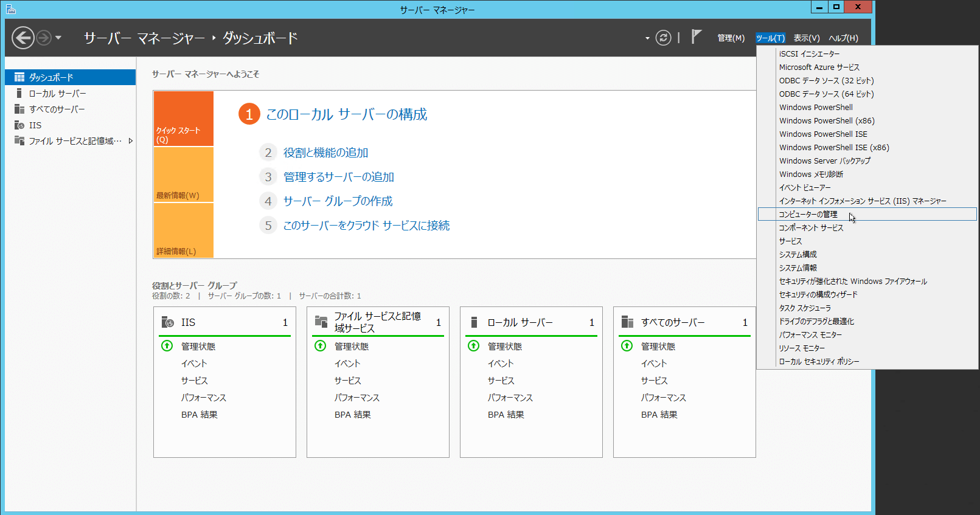Open パフォーマンス モニター menu entry

pos(867,334)
